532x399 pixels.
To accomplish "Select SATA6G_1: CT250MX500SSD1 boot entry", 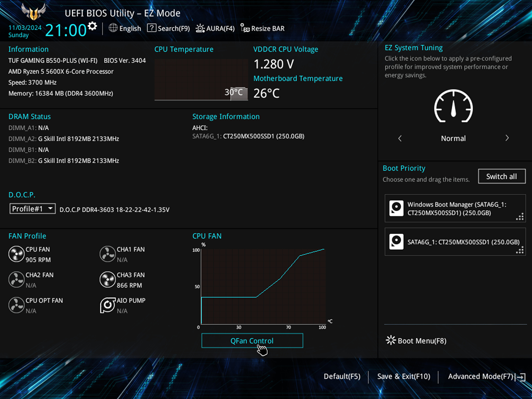I will [x=455, y=242].
